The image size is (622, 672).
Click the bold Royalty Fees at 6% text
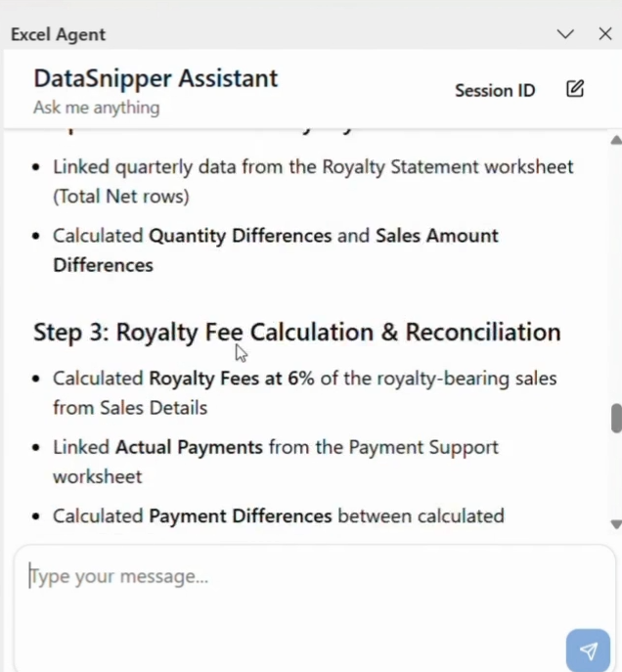(232, 379)
